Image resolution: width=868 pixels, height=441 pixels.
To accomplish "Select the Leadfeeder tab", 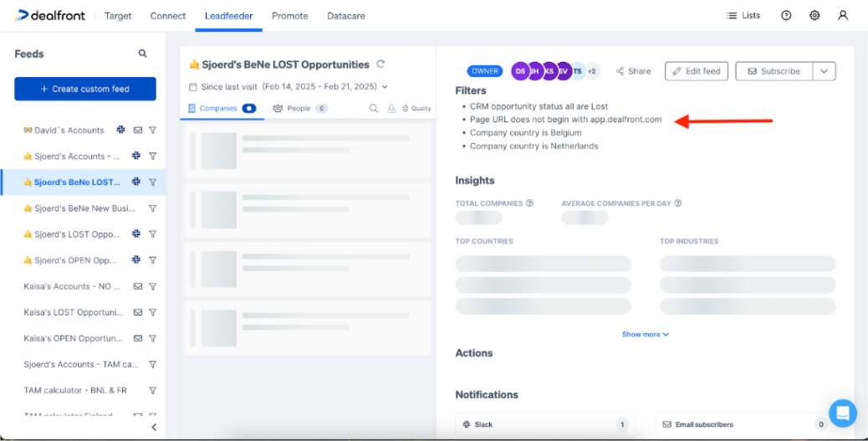I will [x=228, y=16].
